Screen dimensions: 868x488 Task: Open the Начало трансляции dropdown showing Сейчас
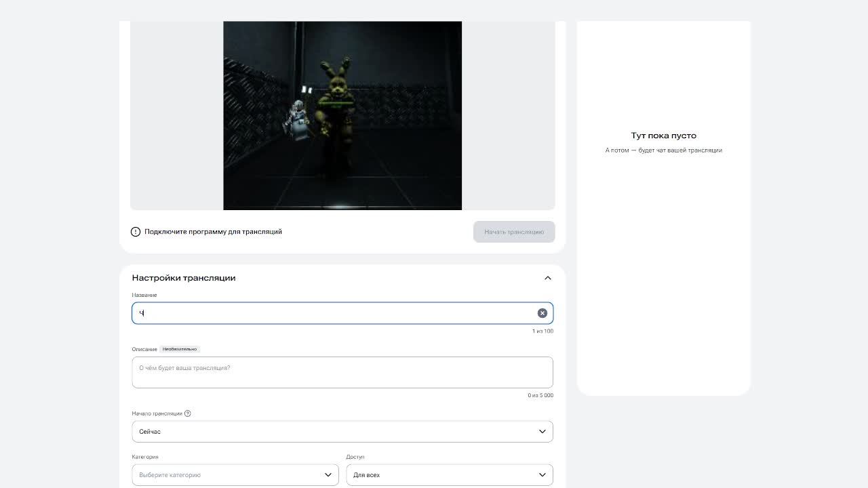tap(342, 432)
